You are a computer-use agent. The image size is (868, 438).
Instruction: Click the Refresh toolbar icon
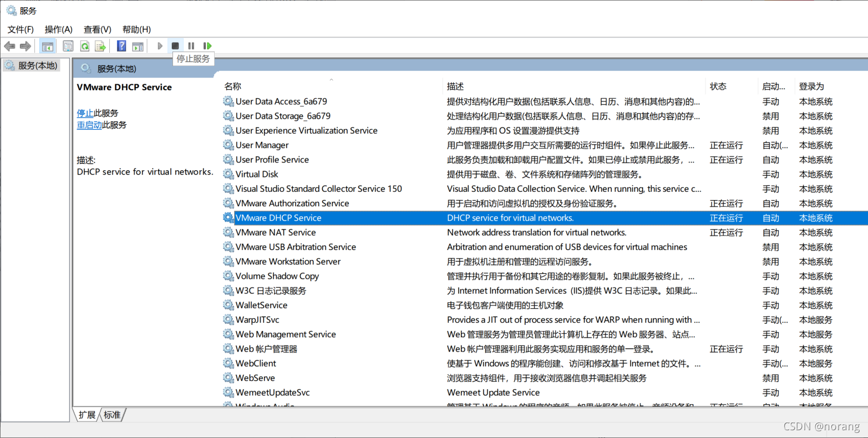pos(84,46)
